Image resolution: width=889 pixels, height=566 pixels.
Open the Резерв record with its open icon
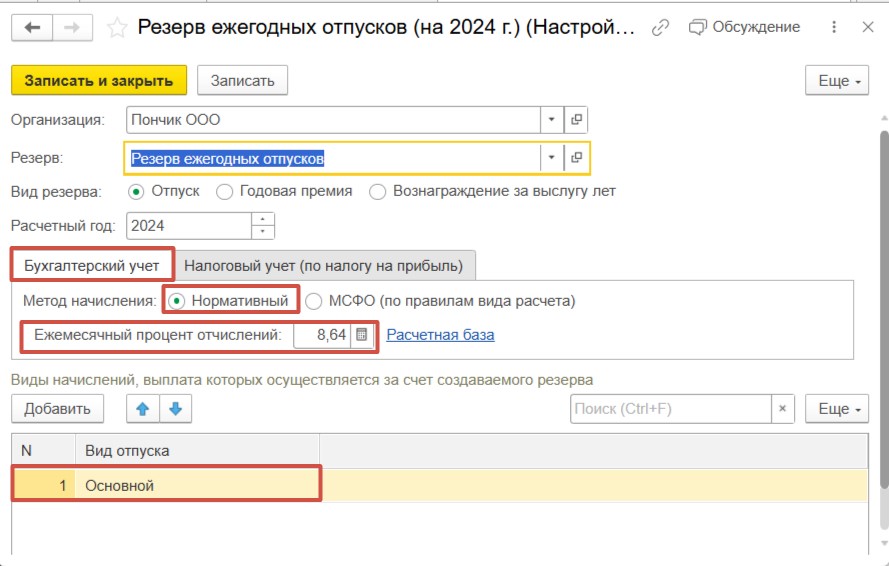coord(576,158)
